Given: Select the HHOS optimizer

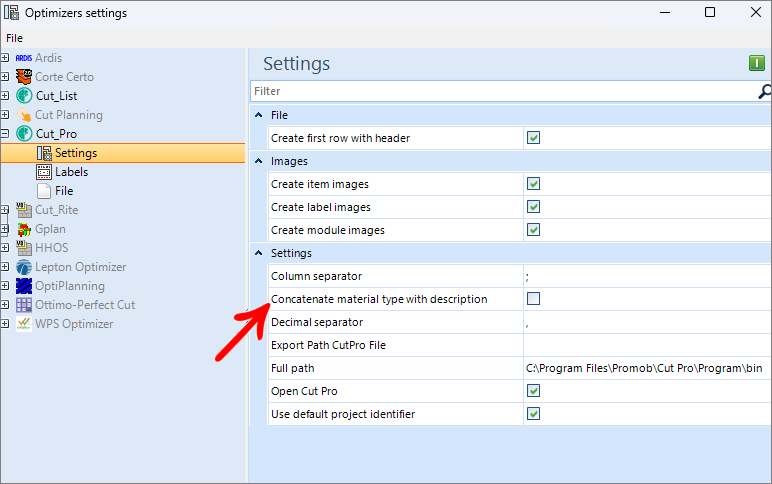Looking at the screenshot, I should tap(51, 248).
